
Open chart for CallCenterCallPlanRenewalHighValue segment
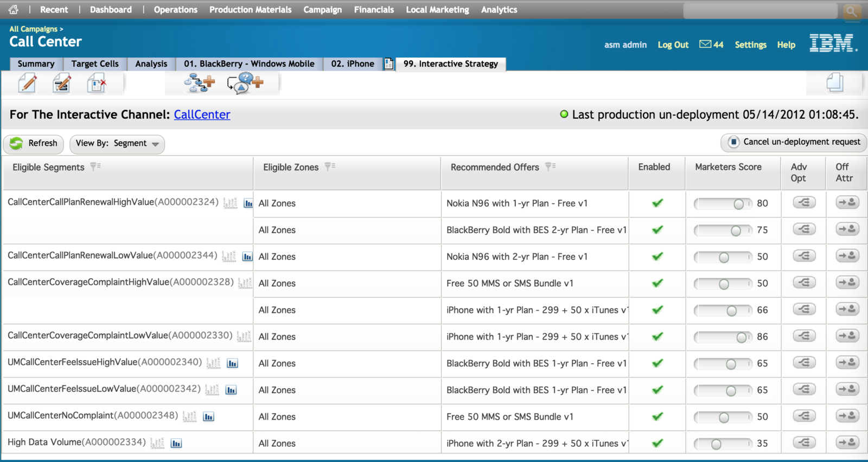pos(248,203)
